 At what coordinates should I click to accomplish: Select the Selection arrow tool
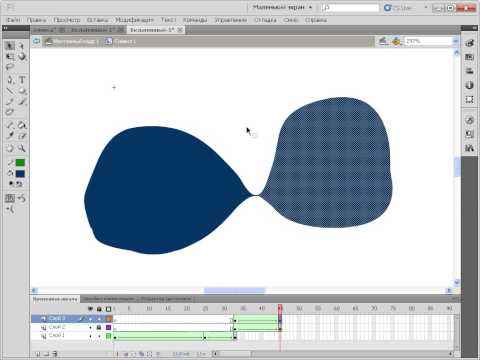(x=10, y=46)
